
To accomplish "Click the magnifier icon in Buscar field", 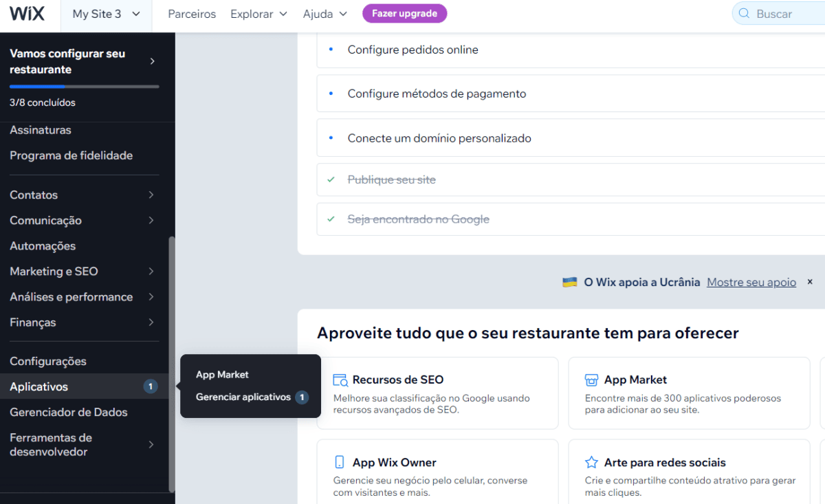I will tap(742, 13).
